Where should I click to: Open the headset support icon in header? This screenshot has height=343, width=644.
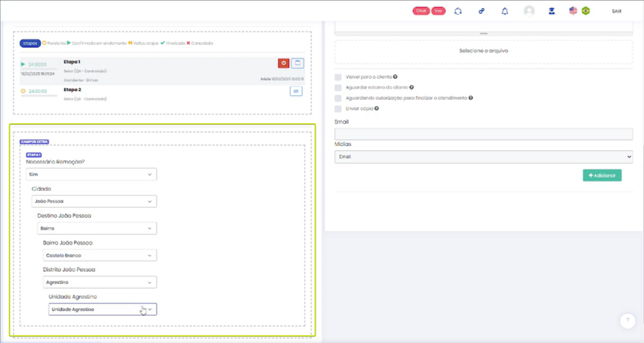pyautogui.click(x=458, y=11)
